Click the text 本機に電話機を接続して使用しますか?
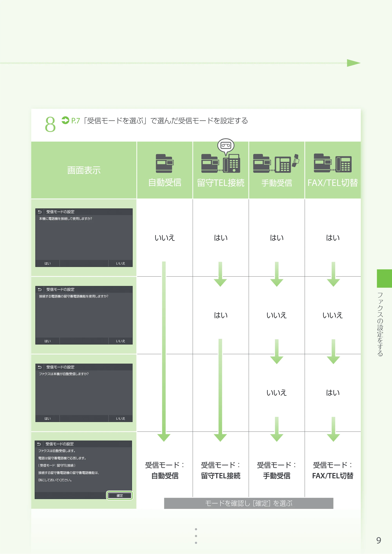The height and width of the screenshot is (554, 392). (65, 218)
